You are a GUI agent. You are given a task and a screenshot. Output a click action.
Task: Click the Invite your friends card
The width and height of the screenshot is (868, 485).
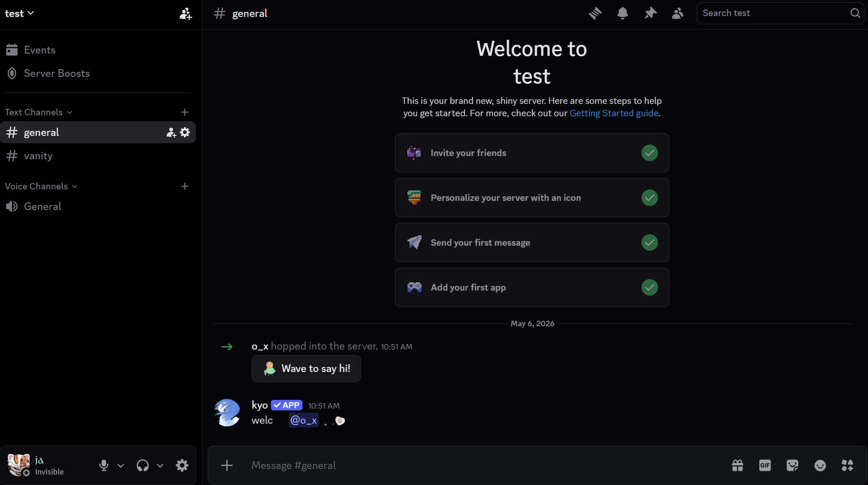pyautogui.click(x=532, y=153)
